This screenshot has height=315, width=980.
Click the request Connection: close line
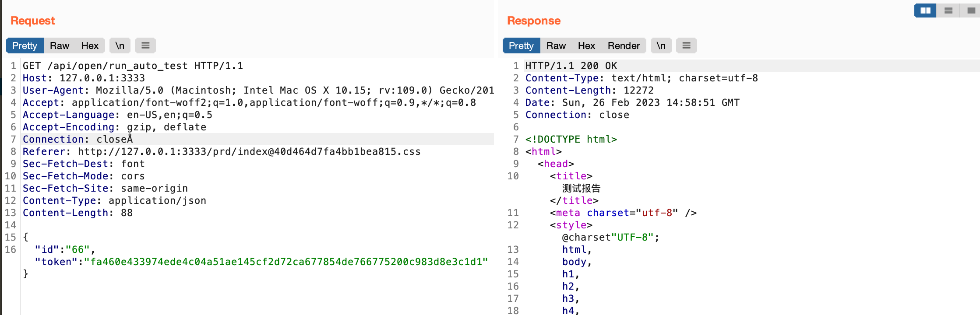[x=78, y=139]
